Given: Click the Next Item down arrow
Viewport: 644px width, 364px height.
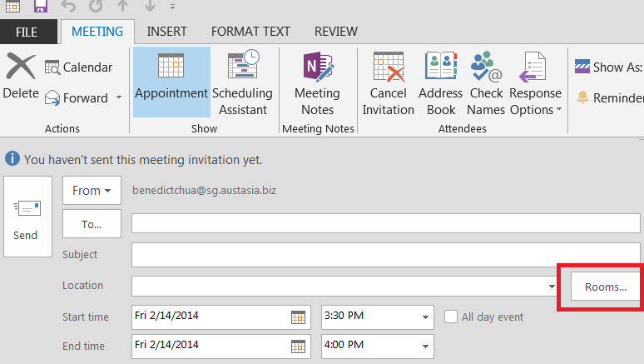Looking at the screenshot, I should click(x=150, y=6).
